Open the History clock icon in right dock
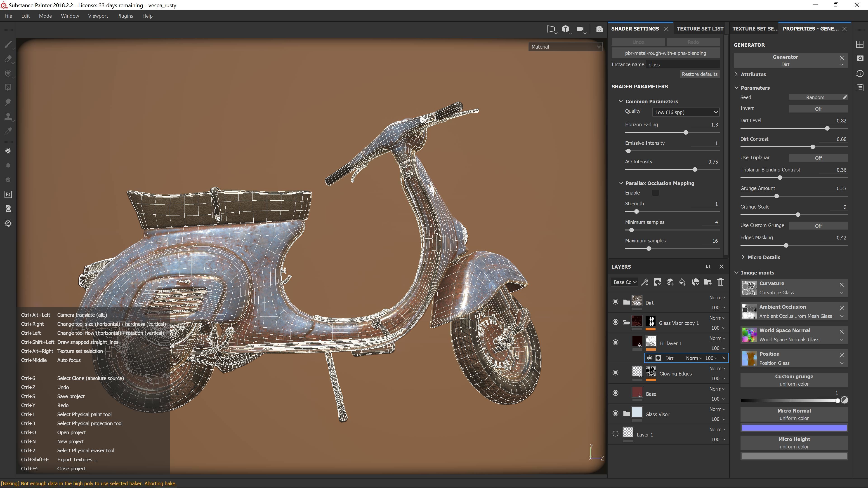This screenshot has height=488, width=868. click(x=860, y=73)
